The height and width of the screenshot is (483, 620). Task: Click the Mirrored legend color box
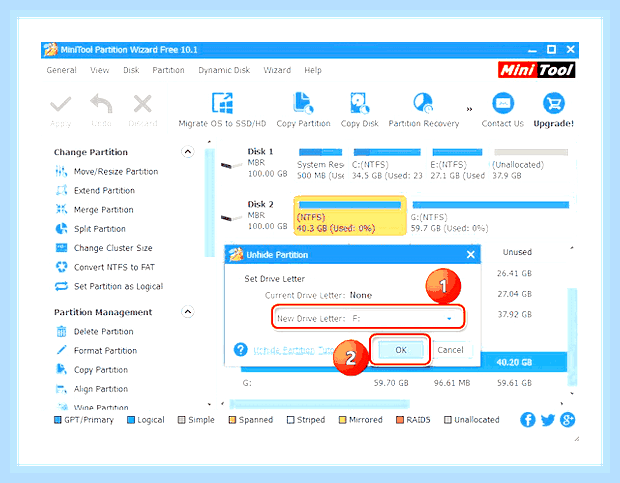pos(342,420)
